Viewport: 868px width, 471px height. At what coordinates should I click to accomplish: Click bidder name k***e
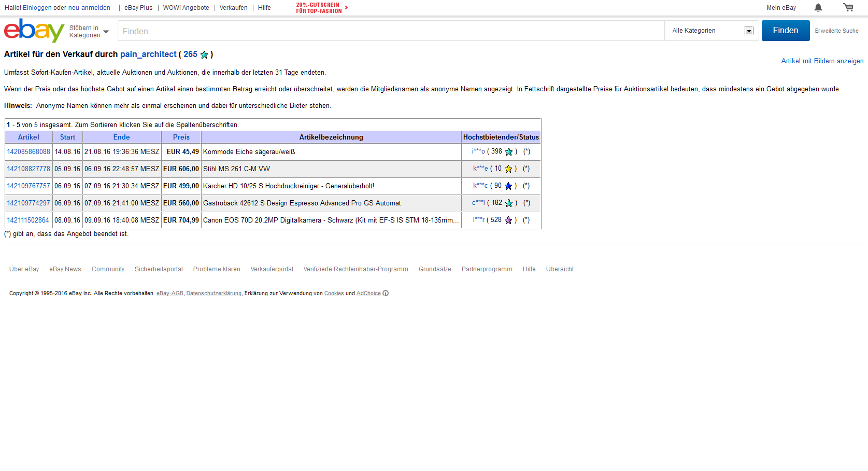coord(480,169)
